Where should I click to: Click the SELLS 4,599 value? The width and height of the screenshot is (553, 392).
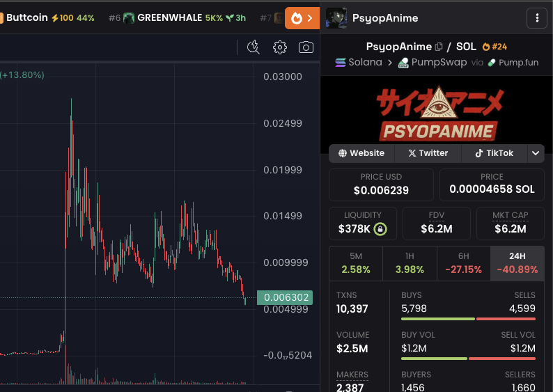(522, 309)
